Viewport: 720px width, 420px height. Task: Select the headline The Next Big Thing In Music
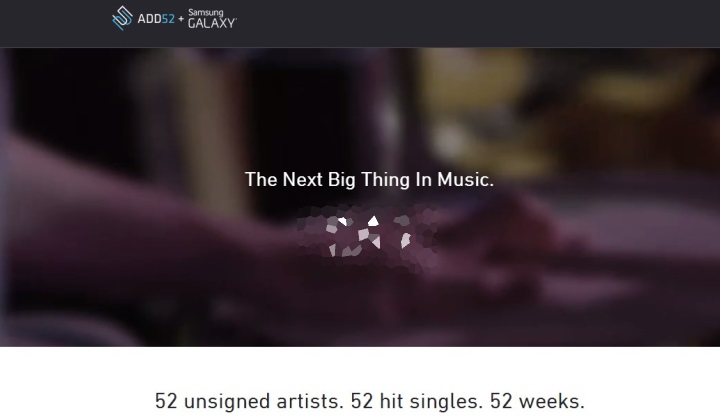point(369,179)
